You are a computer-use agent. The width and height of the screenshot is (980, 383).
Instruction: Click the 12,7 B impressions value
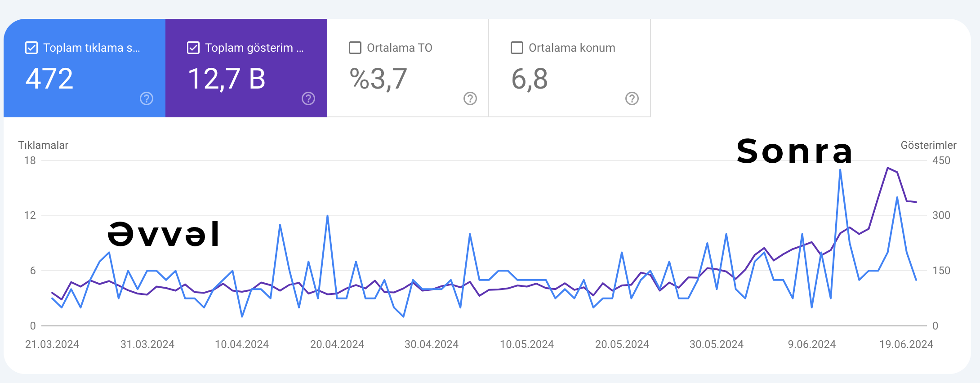[227, 79]
